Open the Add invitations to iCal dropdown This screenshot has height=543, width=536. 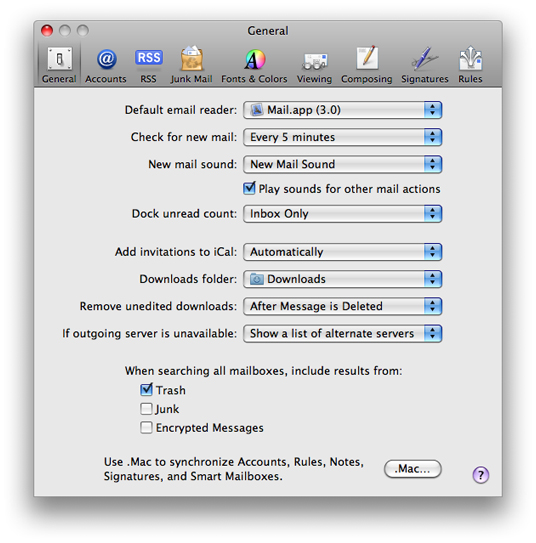click(342, 252)
